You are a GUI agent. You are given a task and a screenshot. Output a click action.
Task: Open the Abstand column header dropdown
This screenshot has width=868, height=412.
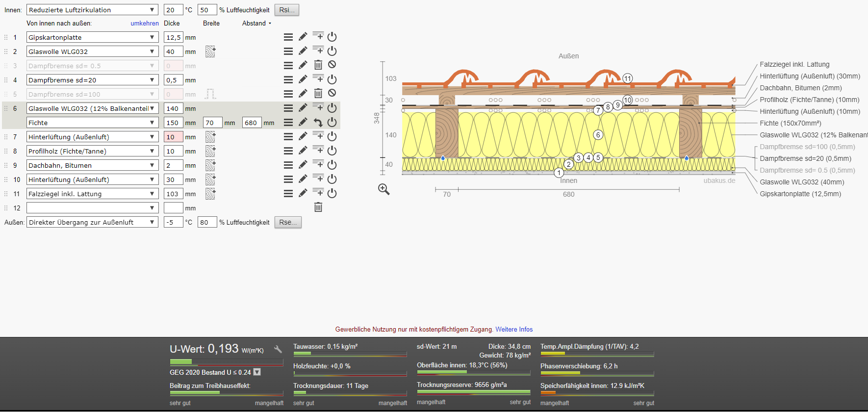(256, 23)
